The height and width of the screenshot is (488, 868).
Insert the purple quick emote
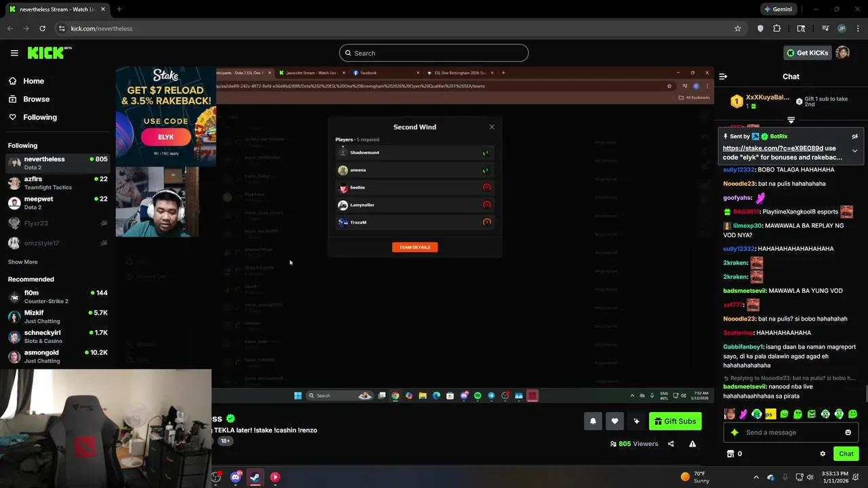point(743,413)
